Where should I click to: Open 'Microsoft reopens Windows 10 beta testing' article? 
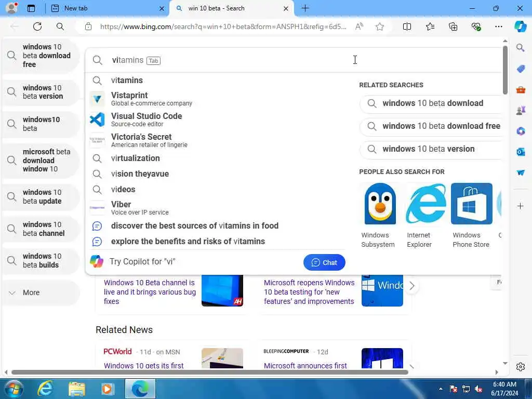pos(309,292)
